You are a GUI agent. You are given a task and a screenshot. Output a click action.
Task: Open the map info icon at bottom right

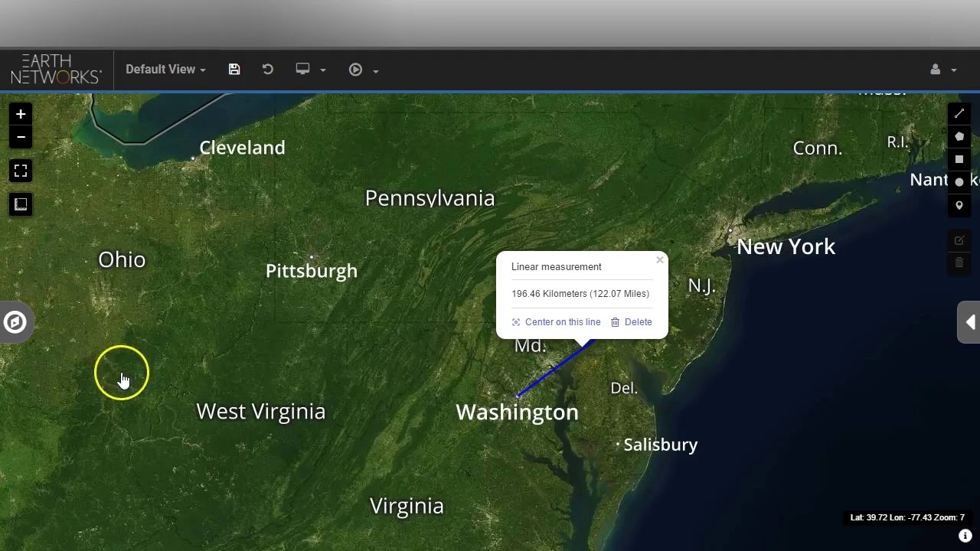(x=965, y=536)
